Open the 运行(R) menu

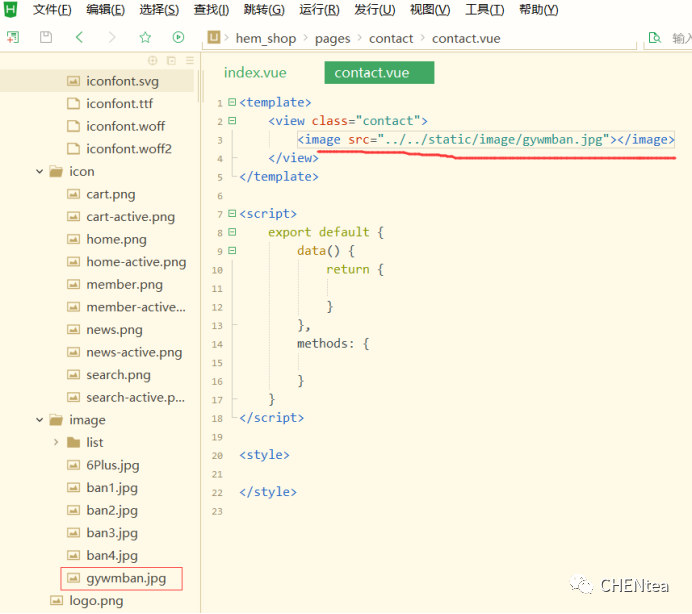click(x=319, y=9)
